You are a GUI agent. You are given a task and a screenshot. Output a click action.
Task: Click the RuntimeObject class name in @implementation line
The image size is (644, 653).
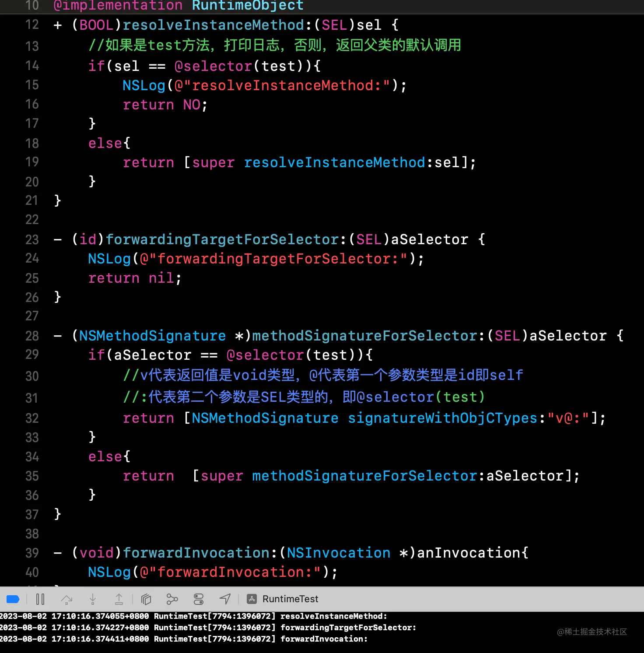248,6
